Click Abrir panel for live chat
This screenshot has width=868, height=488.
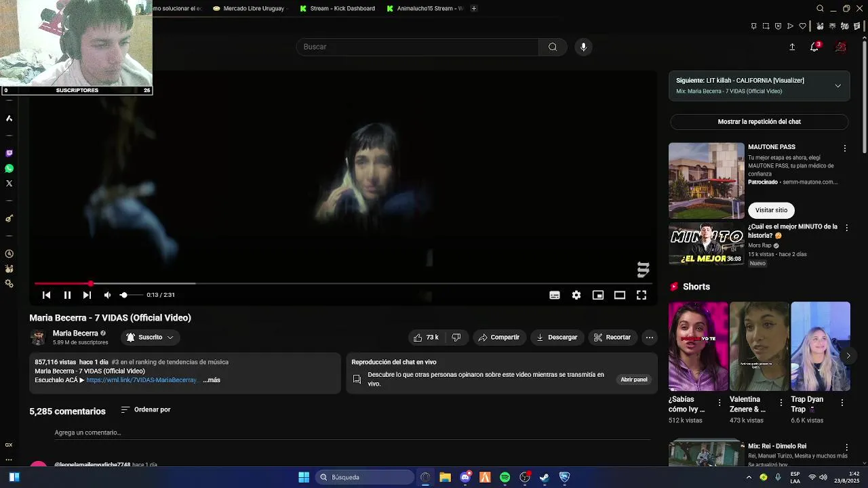[633, 380]
